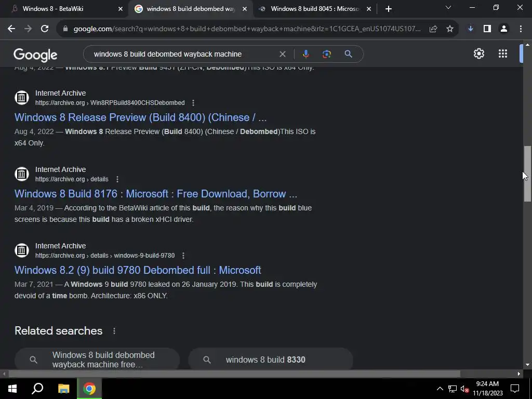Image resolution: width=532 pixels, height=399 pixels.
Task: Click Chrome icon in taskbar
Action: [x=89, y=389]
